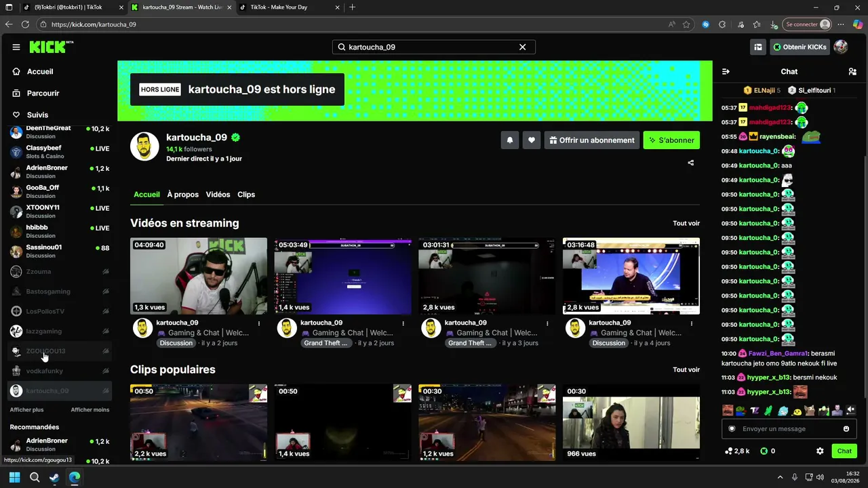Screen dimensions: 868x488
Task: Open the Classybeef channel in the sidebar
Action: click(58, 152)
